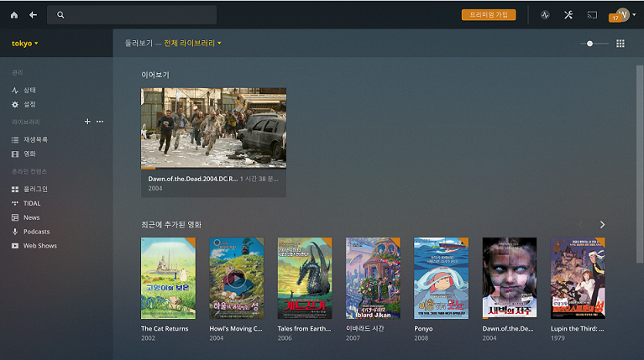Go to the Plex home icon

click(x=14, y=15)
